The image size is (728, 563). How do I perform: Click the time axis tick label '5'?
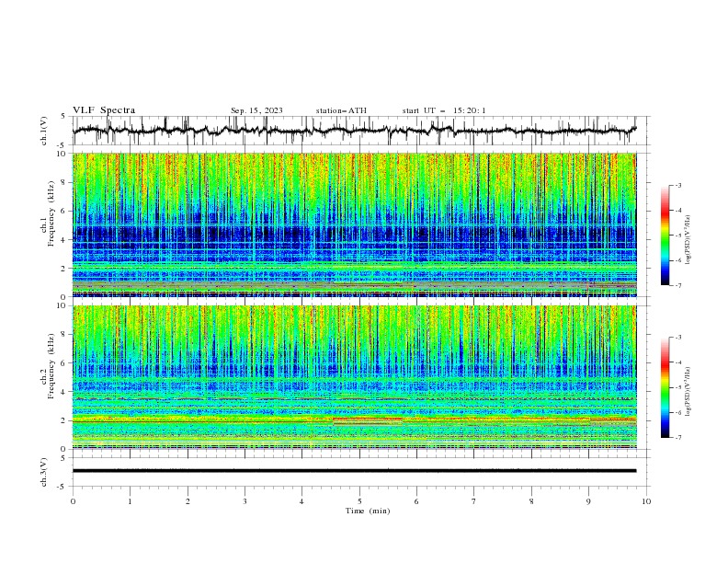click(359, 501)
